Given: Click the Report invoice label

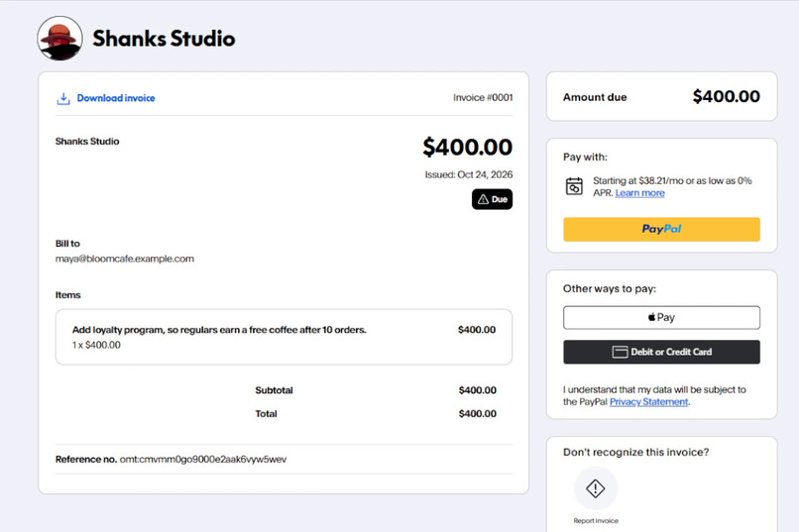Looking at the screenshot, I should pos(596,521).
